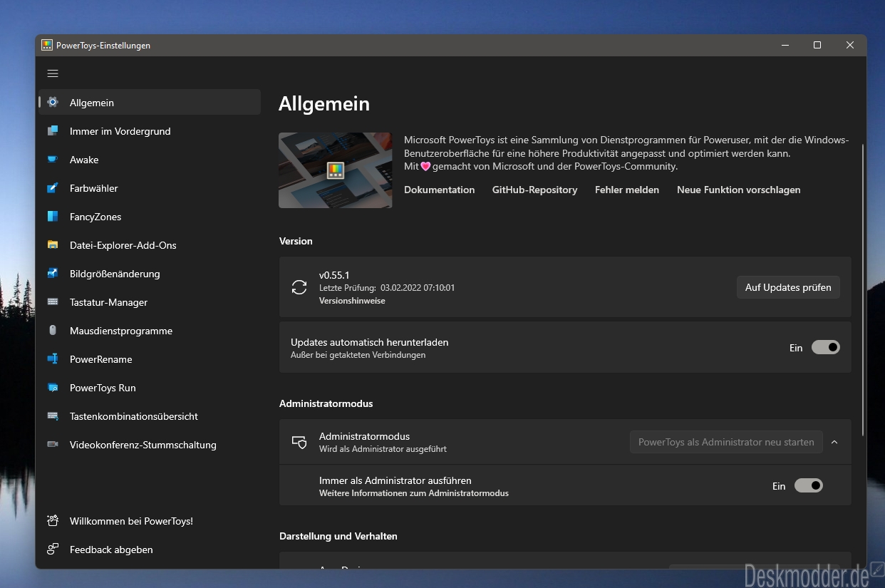Open Weitere Informationen zum Administratormodus link
This screenshot has height=588, width=885.
(414, 493)
